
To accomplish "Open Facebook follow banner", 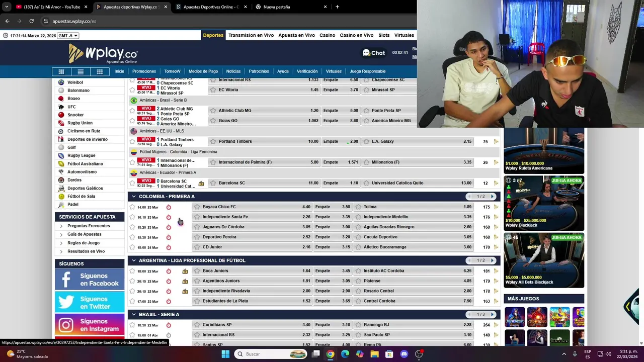I will [90, 280].
